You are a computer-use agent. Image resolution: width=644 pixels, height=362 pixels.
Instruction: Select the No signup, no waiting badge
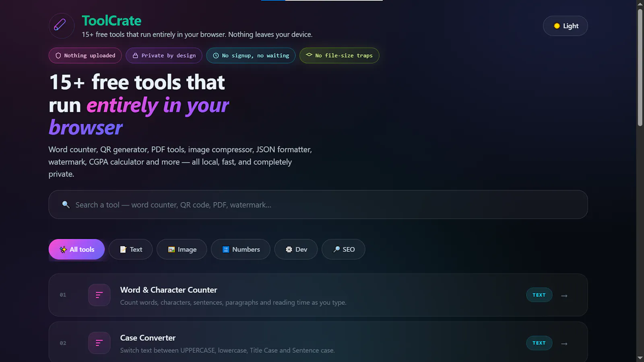251,56
